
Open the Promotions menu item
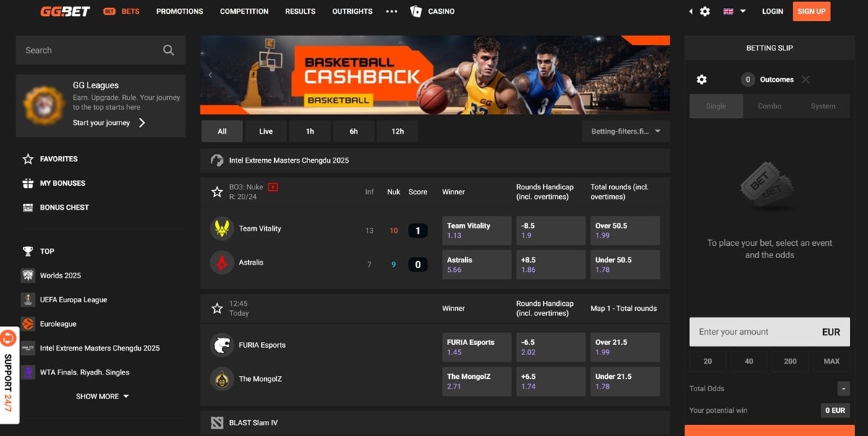pyautogui.click(x=179, y=12)
